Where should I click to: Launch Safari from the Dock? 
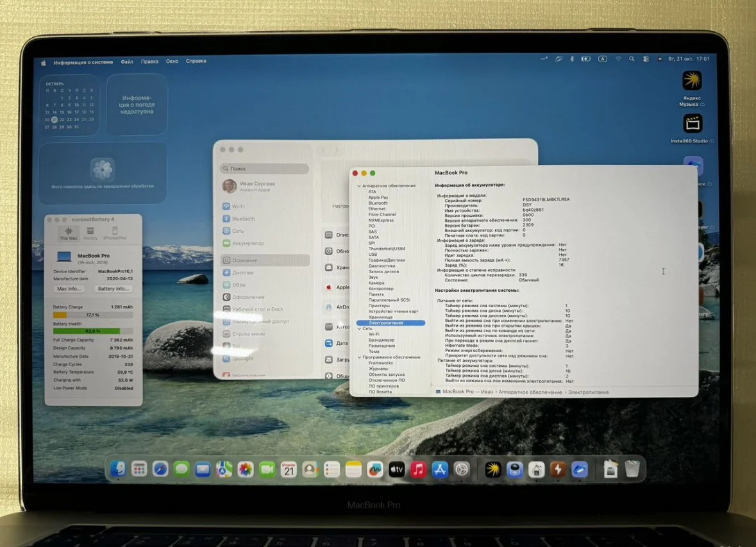pos(160,469)
